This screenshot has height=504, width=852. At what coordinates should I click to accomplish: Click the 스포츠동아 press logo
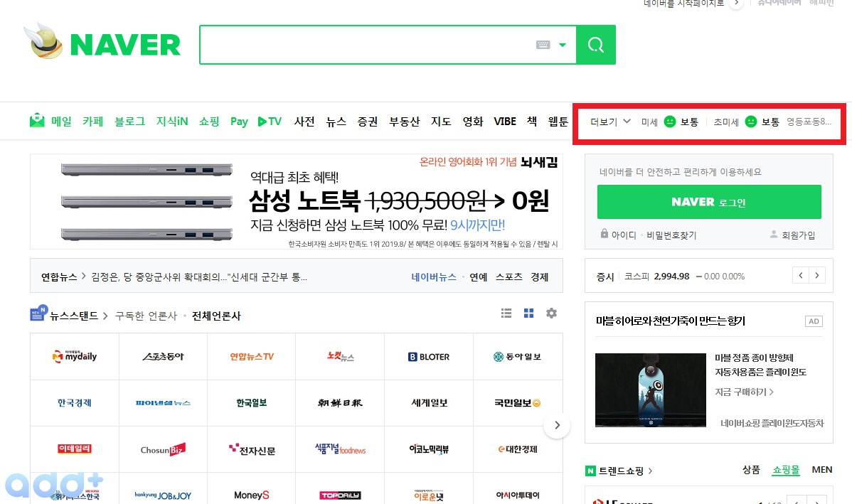pos(163,357)
